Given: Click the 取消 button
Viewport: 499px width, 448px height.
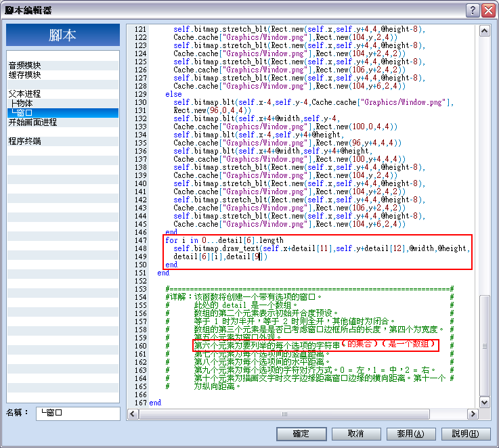Looking at the screenshot, I should coord(355,434).
